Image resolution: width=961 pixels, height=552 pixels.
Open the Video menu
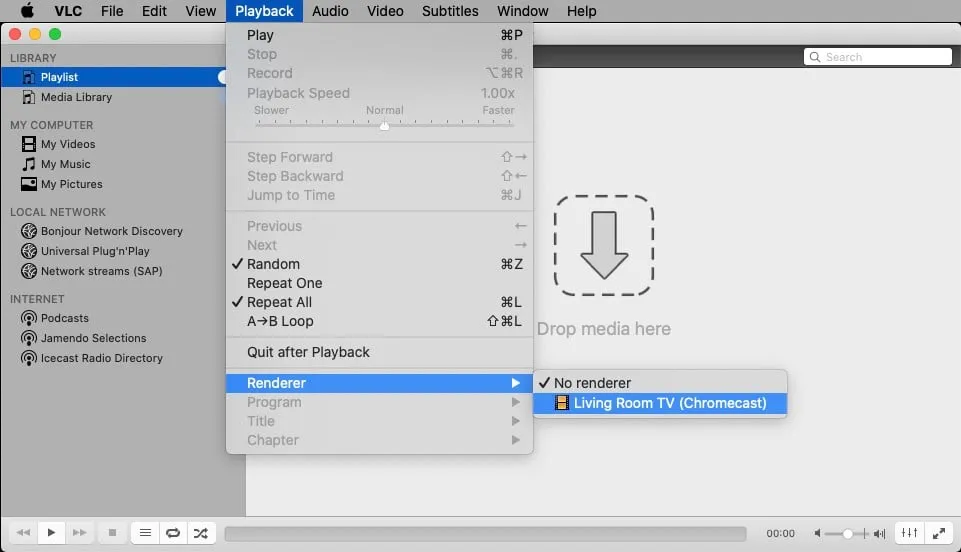385,11
